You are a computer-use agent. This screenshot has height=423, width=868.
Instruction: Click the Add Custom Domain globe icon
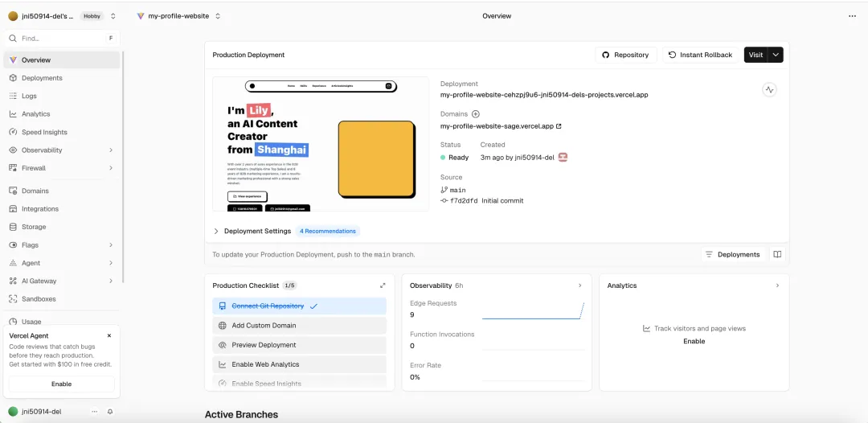223,326
